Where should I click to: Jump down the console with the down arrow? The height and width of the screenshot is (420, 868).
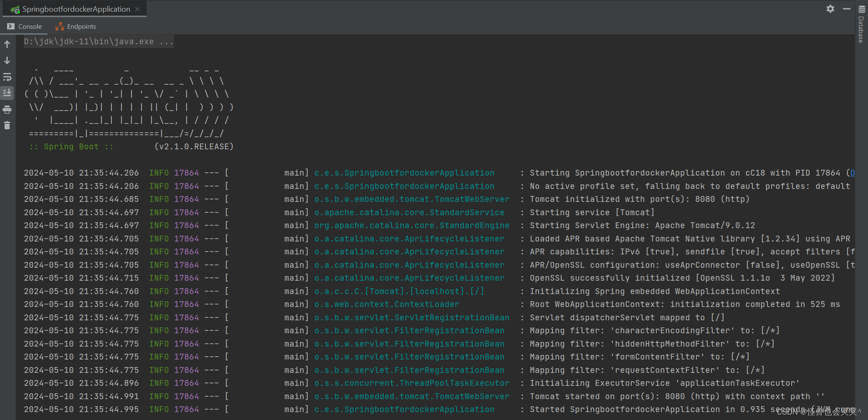[x=7, y=60]
